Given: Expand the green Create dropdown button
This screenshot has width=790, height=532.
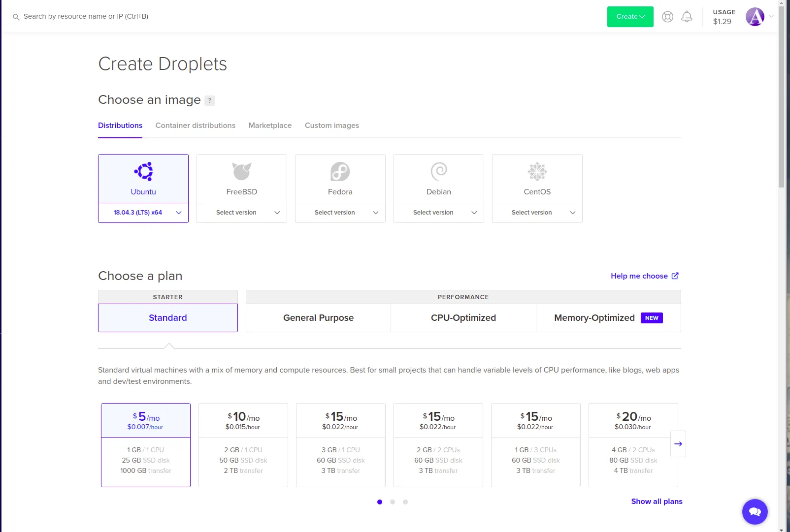Looking at the screenshot, I should (x=630, y=17).
